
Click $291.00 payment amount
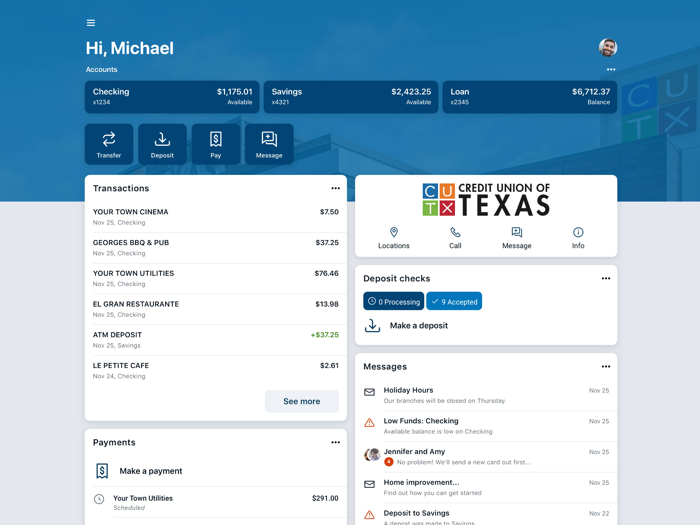tap(325, 498)
